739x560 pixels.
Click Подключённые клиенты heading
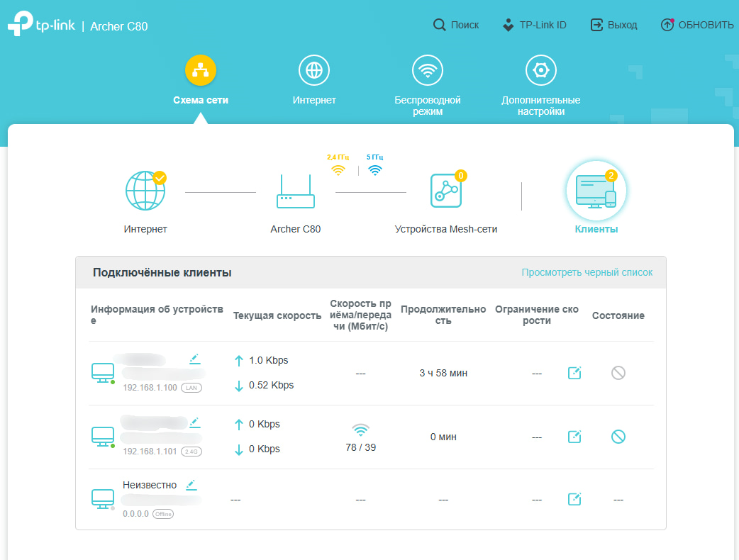[x=162, y=273]
